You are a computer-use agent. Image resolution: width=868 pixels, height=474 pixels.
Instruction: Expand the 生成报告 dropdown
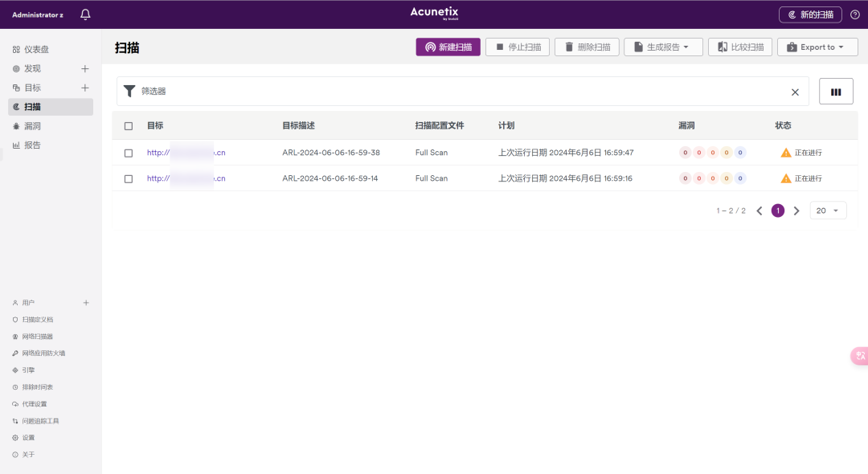pos(663,47)
